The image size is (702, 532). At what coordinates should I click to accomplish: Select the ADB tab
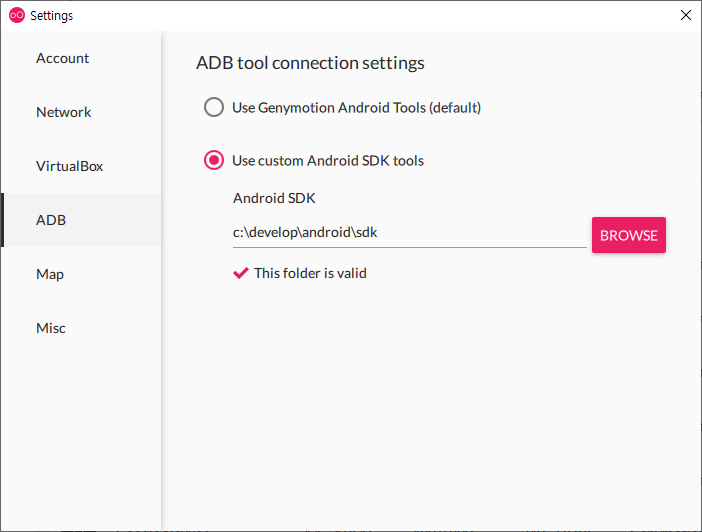(51, 220)
